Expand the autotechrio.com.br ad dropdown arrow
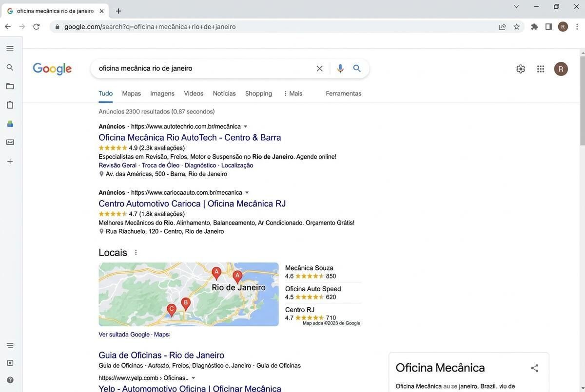The height and width of the screenshot is (392, 585). click(x=246, y=127)
